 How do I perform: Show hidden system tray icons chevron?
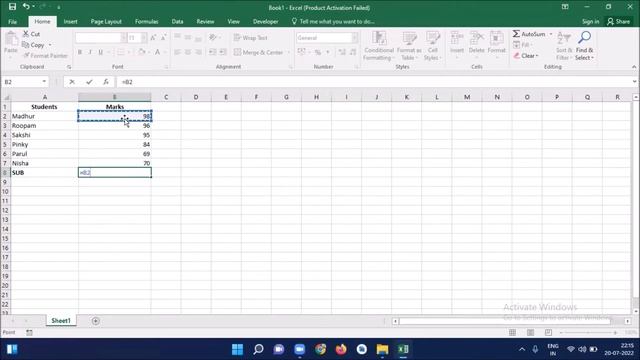pyautogui.click(x=522, y=349)
